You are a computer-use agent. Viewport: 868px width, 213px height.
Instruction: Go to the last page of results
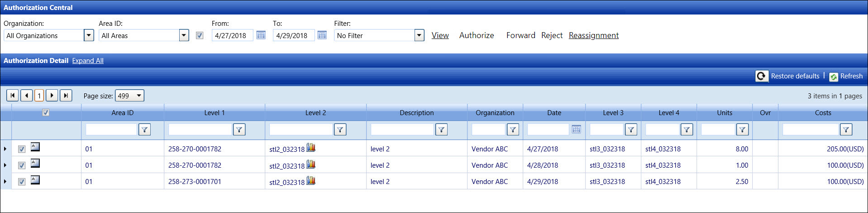click(x=66, y=96)
